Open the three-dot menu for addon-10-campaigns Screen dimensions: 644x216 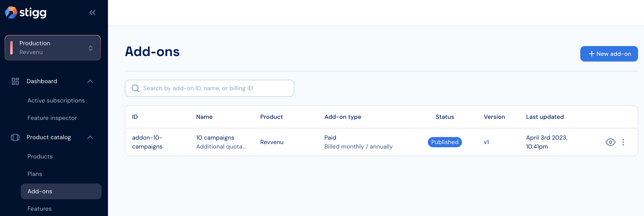[623, 142]
